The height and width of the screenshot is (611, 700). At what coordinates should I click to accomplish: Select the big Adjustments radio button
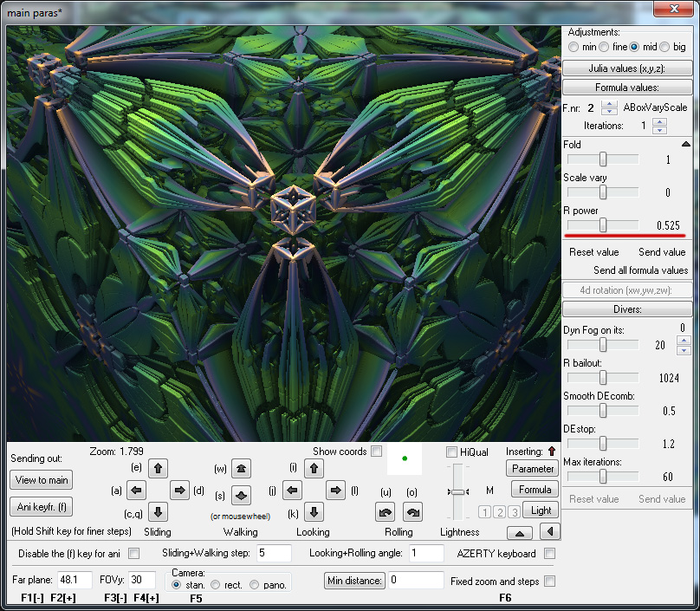[663, 47]
